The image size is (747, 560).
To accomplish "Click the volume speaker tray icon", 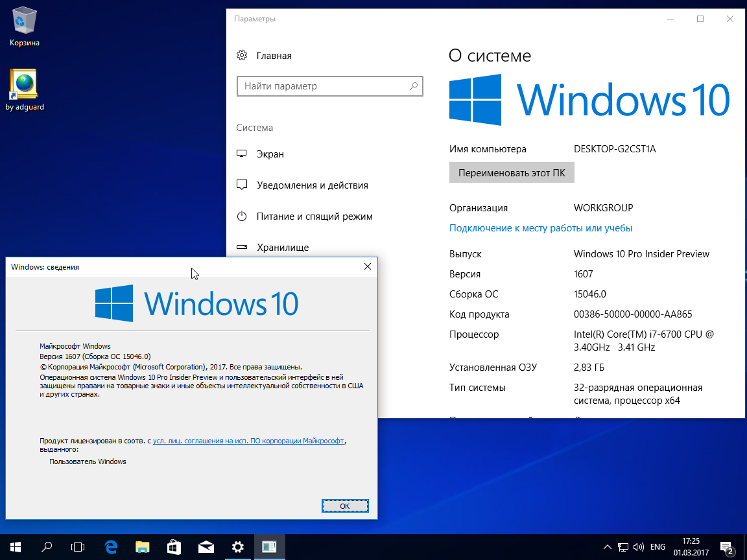I will pos(638,547).
